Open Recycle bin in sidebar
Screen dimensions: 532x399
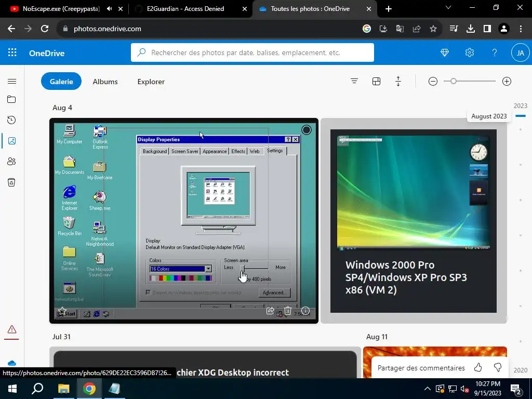click(11, 182)
